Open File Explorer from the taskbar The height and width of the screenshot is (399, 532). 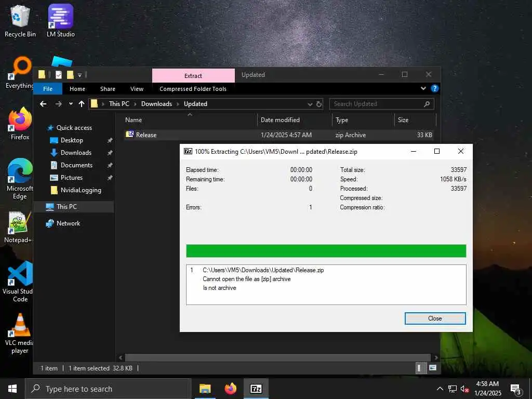(205, 389)
